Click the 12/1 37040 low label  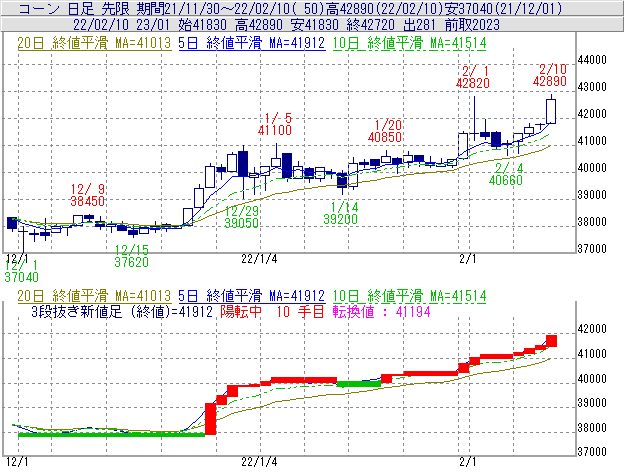21,271
